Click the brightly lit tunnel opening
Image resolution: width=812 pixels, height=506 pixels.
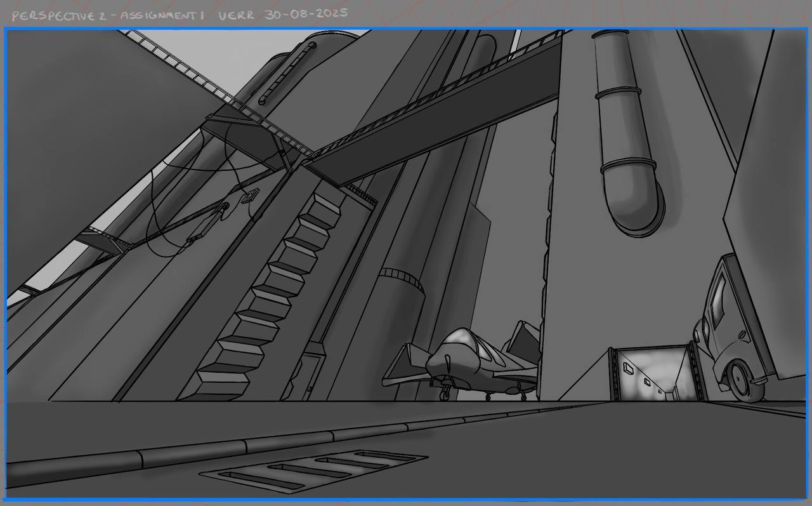(x=653, y=373)
